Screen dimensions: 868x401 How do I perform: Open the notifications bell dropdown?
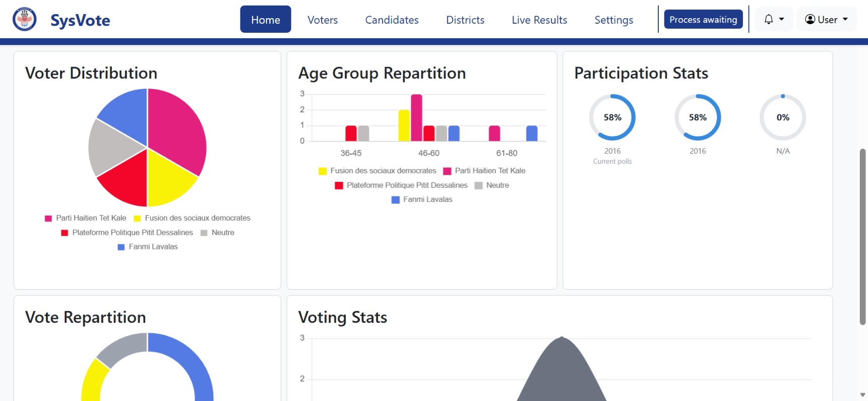[x=774, y=20]
